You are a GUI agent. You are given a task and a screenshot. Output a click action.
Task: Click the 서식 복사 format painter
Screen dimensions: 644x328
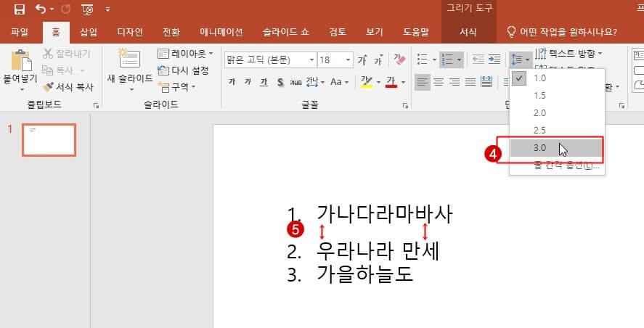coord(68,86)
